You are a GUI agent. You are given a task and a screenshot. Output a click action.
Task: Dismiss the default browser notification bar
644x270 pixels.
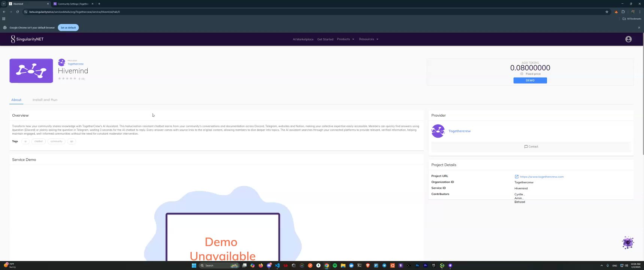click(x=639, y=27)
